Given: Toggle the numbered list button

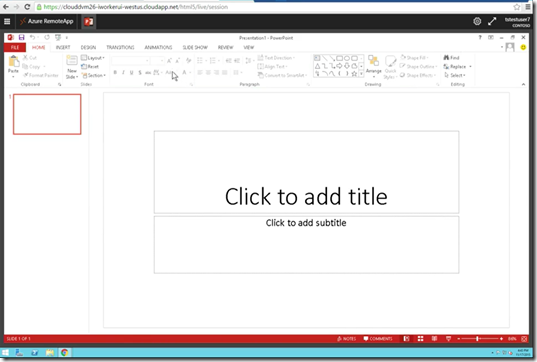Looking at the screenshot, I should [x=213, y=61].
